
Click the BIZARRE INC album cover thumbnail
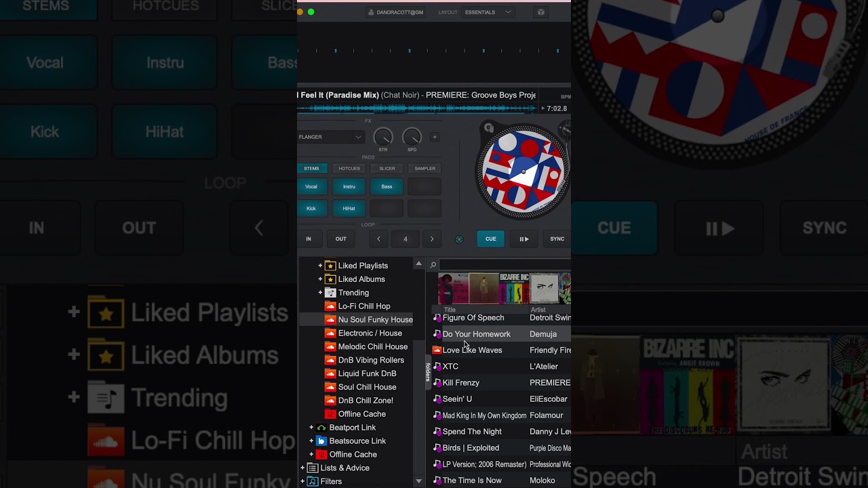(515, 289)
